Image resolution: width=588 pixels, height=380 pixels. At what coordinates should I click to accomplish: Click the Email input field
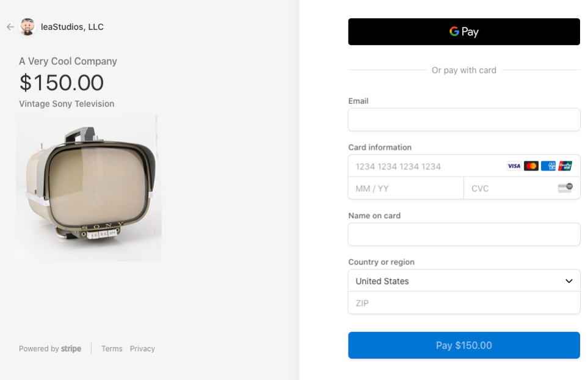tap(463, 120)
